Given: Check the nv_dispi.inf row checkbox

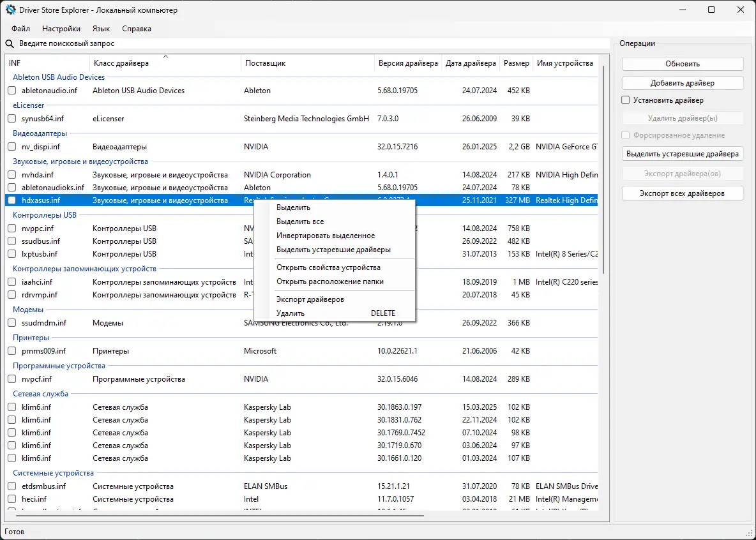Looking at the screenshot, I should pyautogui.click(x=12, y=147).
